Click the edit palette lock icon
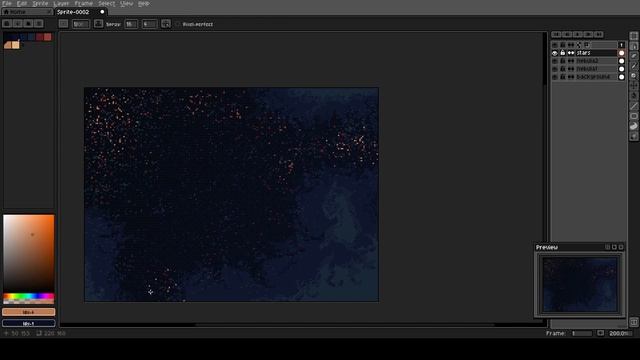The height and width of the screenshot is (360, 640). click(7, 24)
